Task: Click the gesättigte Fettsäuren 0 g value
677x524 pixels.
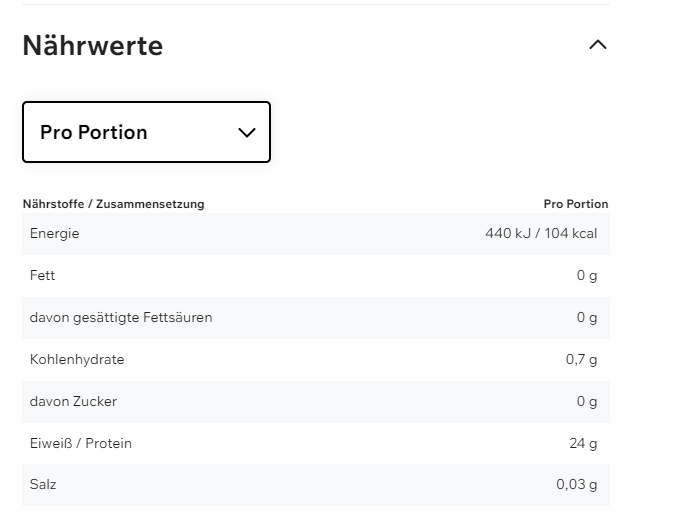Action: pyautogui.click(x=587, y=318)
